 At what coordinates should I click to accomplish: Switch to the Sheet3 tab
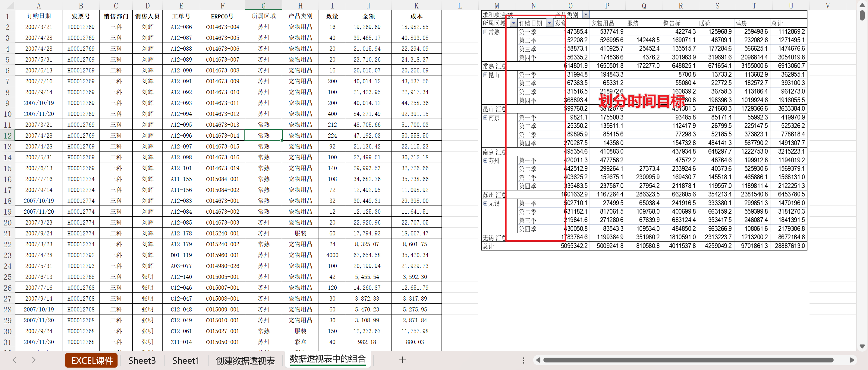click(142, 360)
